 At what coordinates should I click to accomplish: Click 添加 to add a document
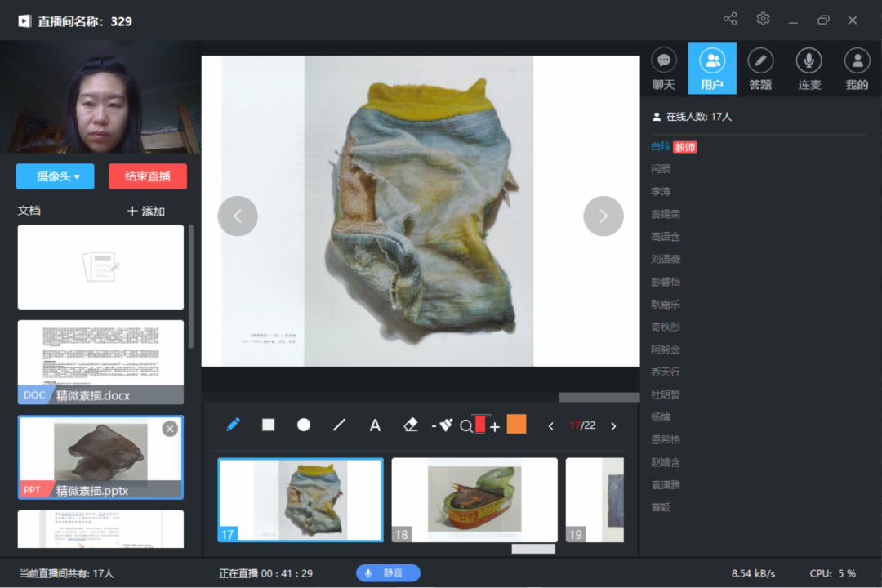coord(146,211)
